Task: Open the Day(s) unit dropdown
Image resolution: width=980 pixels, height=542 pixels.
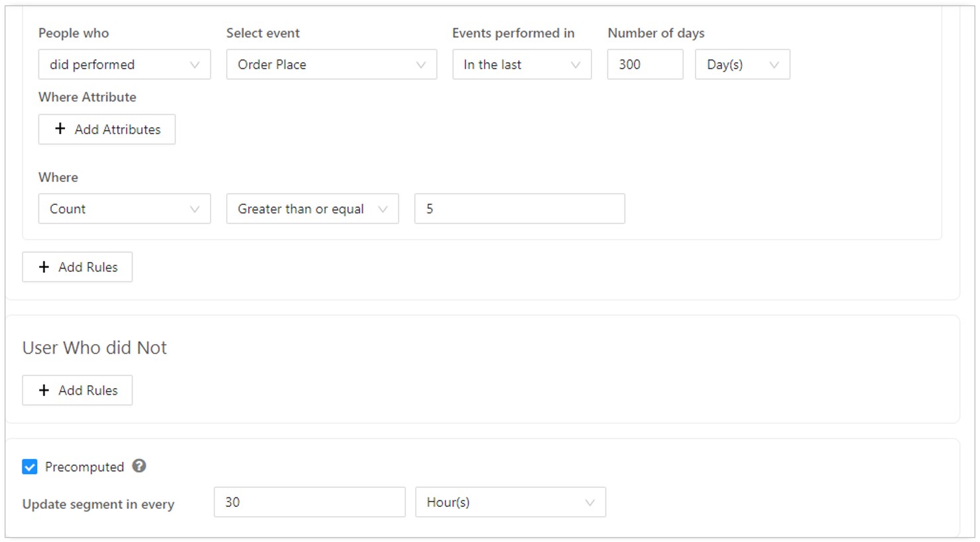Action: (x=743, y=64)
